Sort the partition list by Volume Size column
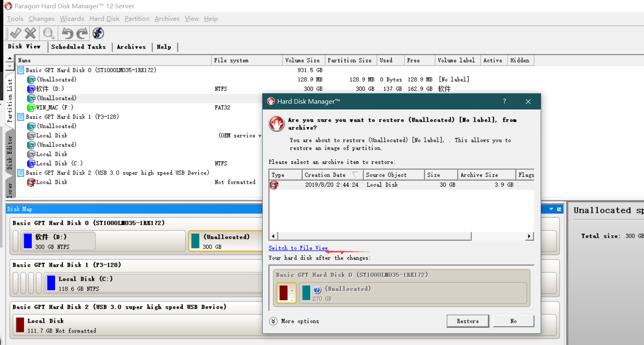The image size is (644, 345). tap(303, 61)
